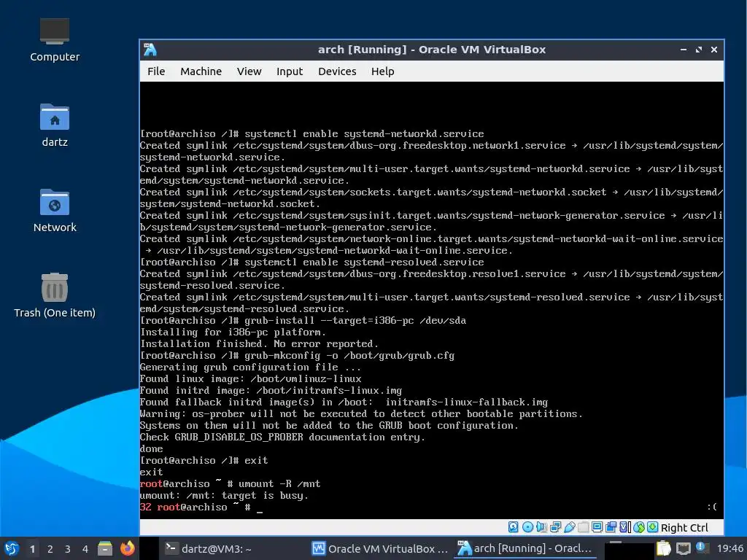747x560 pixels.
Task: Click the audio status icon
Action: pos(541,526)
